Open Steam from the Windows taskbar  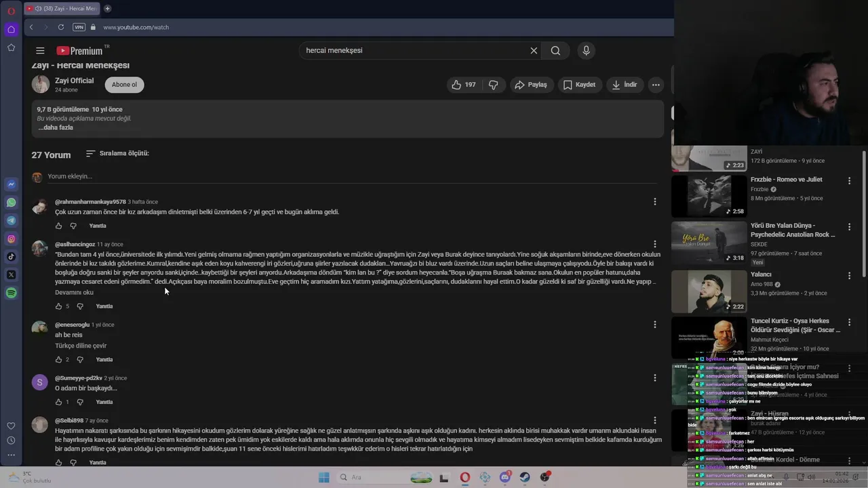[525, 477]
